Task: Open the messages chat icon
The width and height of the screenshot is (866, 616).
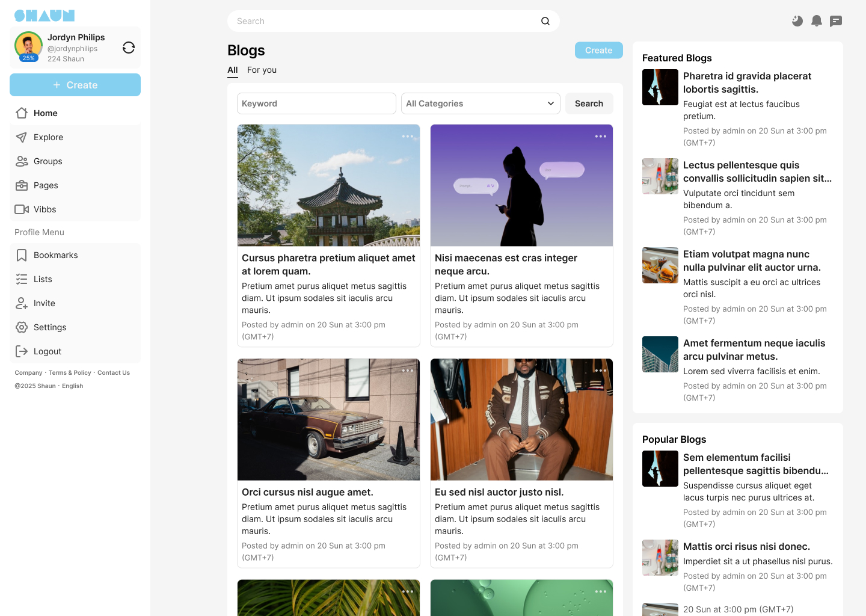Action: (835, 21)
